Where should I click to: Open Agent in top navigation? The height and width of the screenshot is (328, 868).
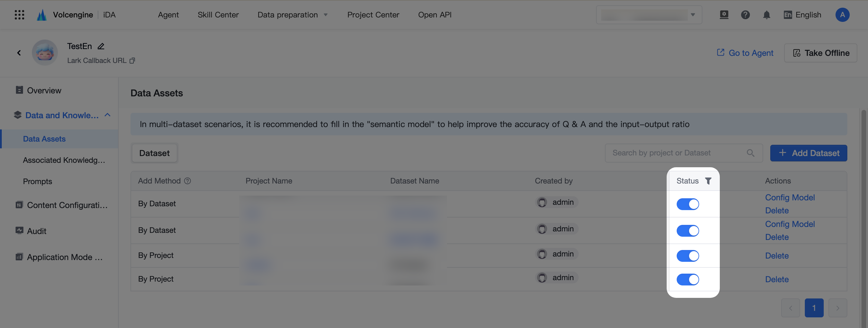168,15
